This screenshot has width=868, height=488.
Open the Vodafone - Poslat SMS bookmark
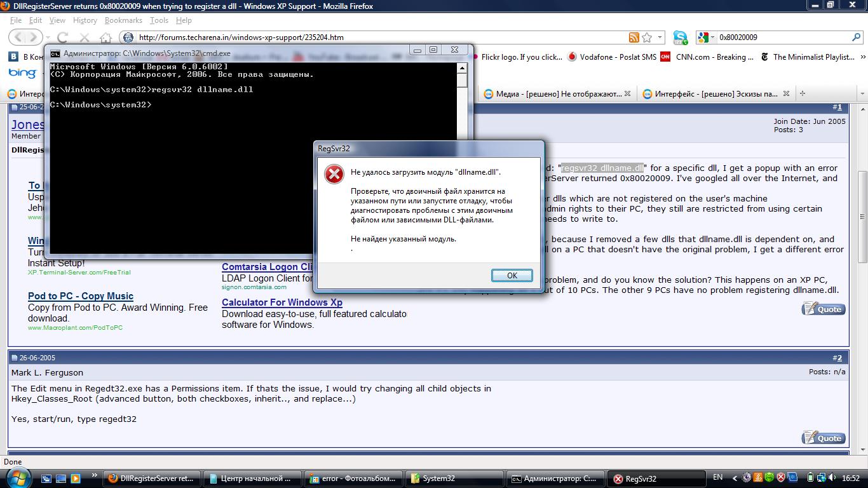[x=612, y=57]
